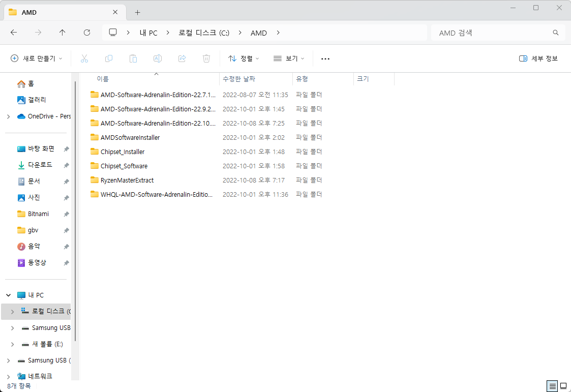Add a new tab with plus button
Image resolution: width=571 pixels, height=392 pixels.
click(x=137, y=12)
